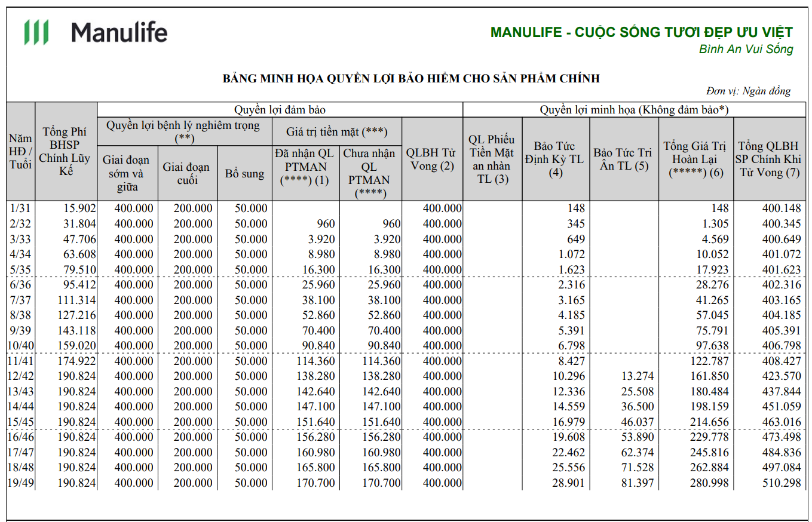Click the row label '10/40'
Screen dimensions: 812x522
(x=21, y=346)
